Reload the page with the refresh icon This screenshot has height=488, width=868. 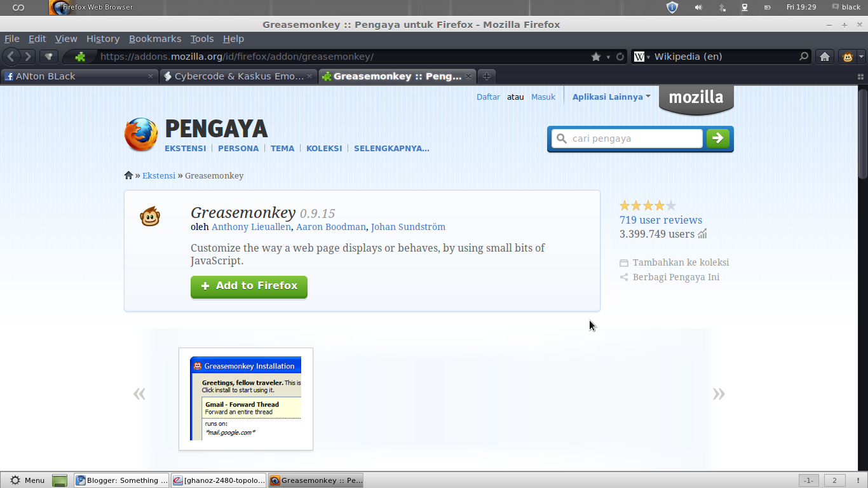click(x=620, y=57)
